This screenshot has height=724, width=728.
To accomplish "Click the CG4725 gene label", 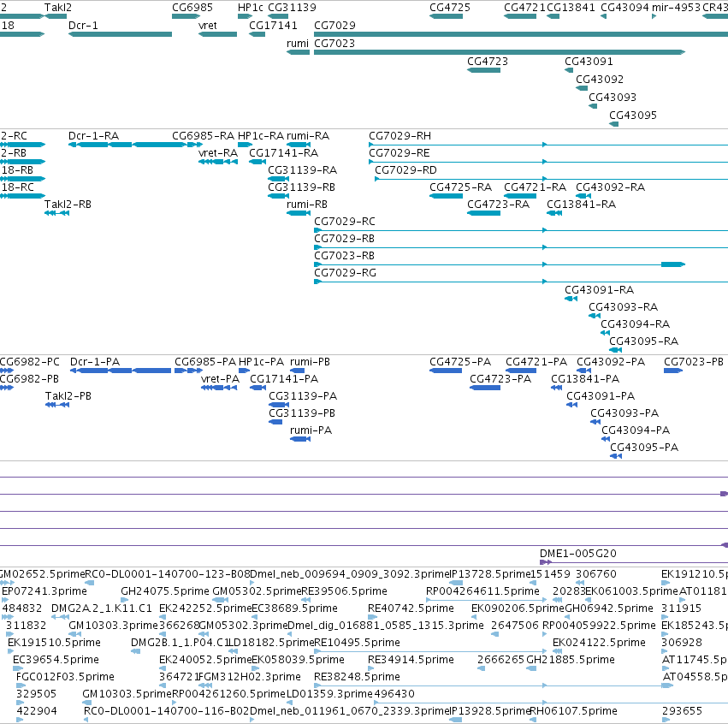I will pyautogui.click(x=450, y=8).
